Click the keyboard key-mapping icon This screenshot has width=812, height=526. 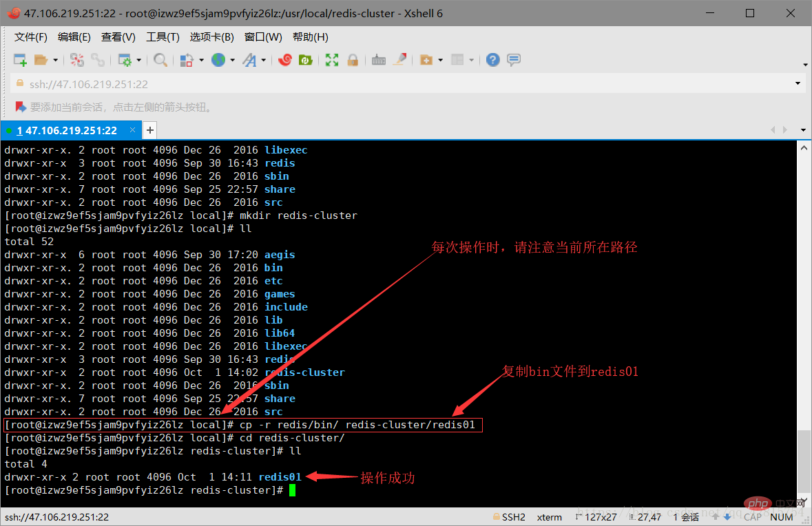point(379,60)
